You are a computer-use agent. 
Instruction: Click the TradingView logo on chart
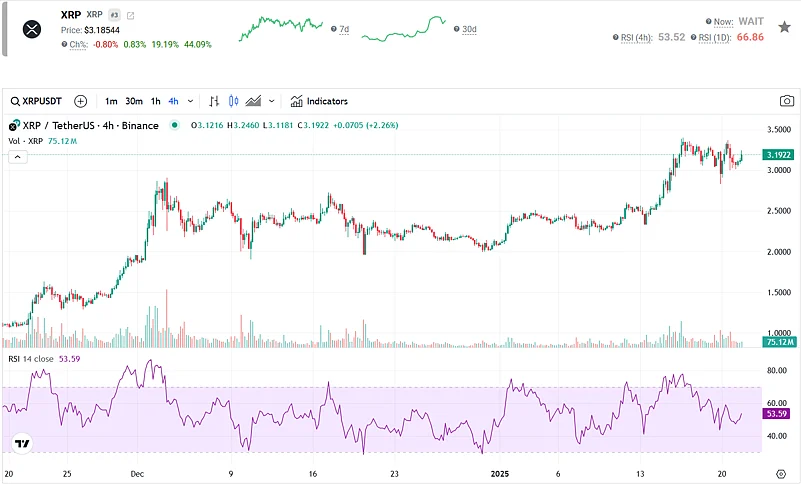point(21,443)
